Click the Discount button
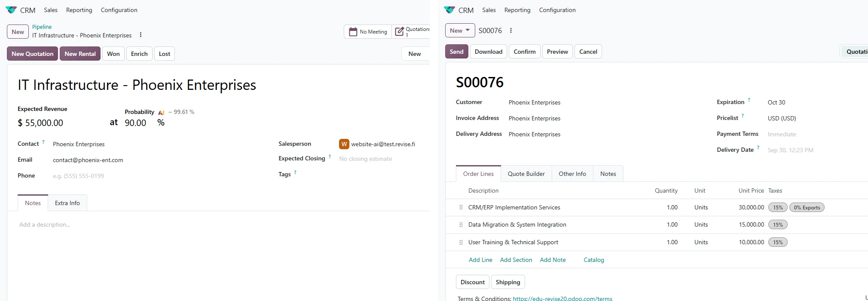868x301 pixels. pos(473,282)
